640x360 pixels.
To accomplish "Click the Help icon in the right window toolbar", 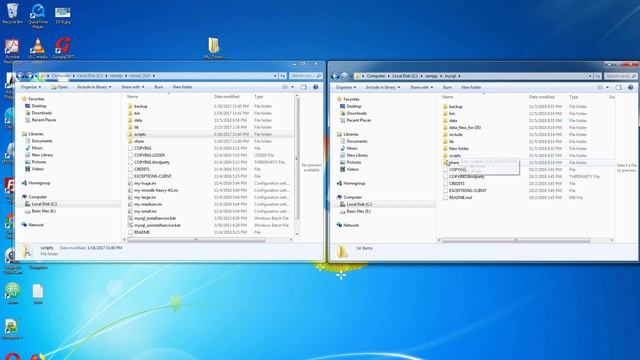I will click(631, 87).
